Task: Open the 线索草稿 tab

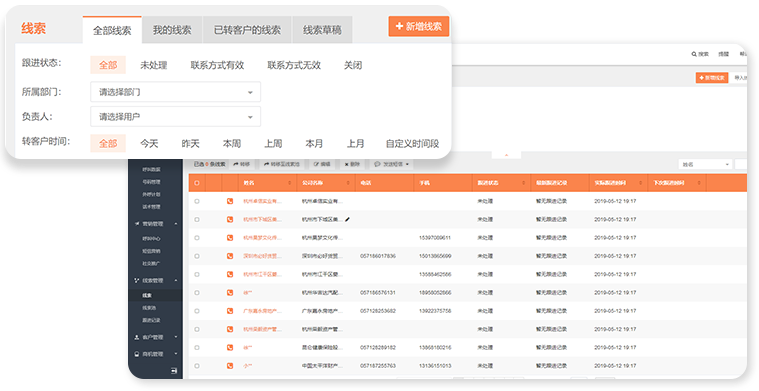Action: (x=322, y=30)
